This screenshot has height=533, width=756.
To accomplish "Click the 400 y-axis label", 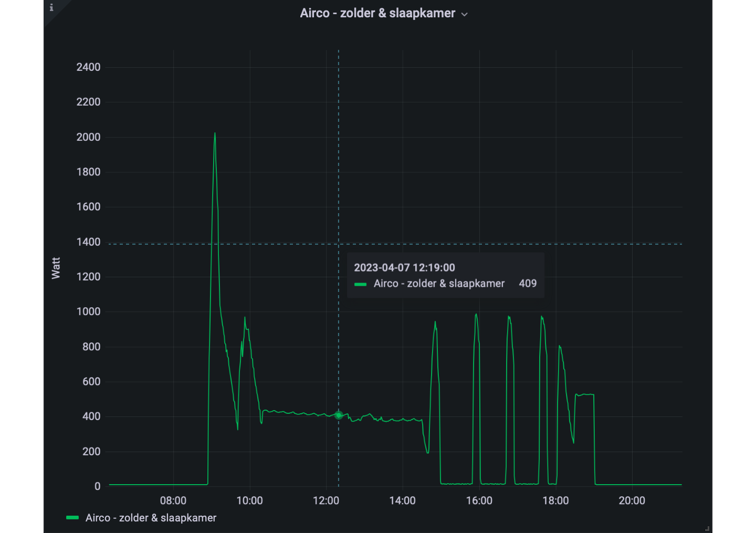I will click(x=91, y=416).
